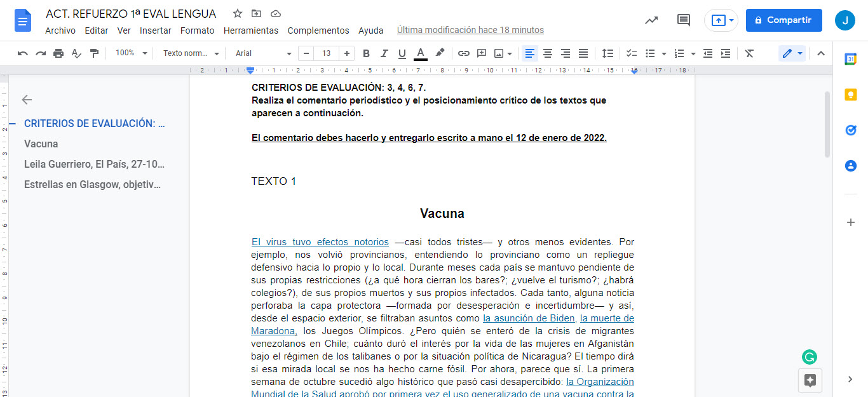
Task: Open the insert image tool
Action: tap(499, 53)
